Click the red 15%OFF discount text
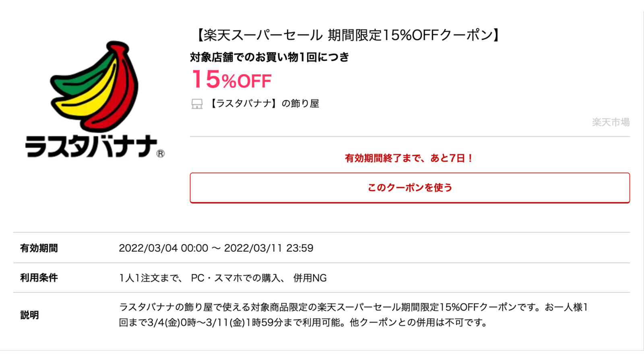The height and width of the screenshot is (362, 644). click(231, 80)
